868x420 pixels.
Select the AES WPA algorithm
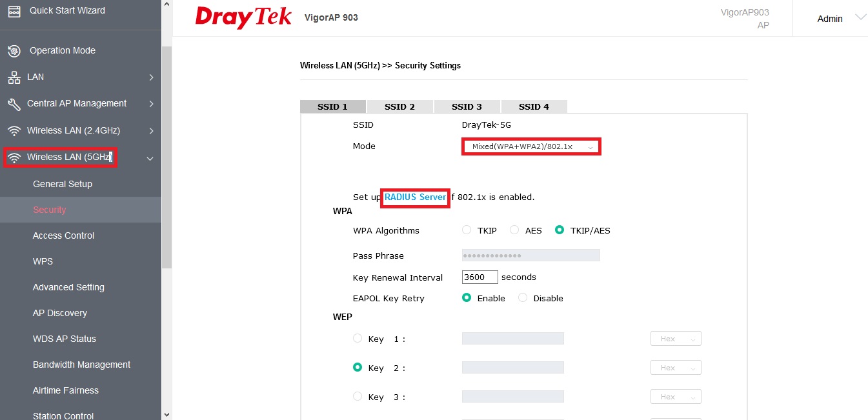tap(514, 230)
